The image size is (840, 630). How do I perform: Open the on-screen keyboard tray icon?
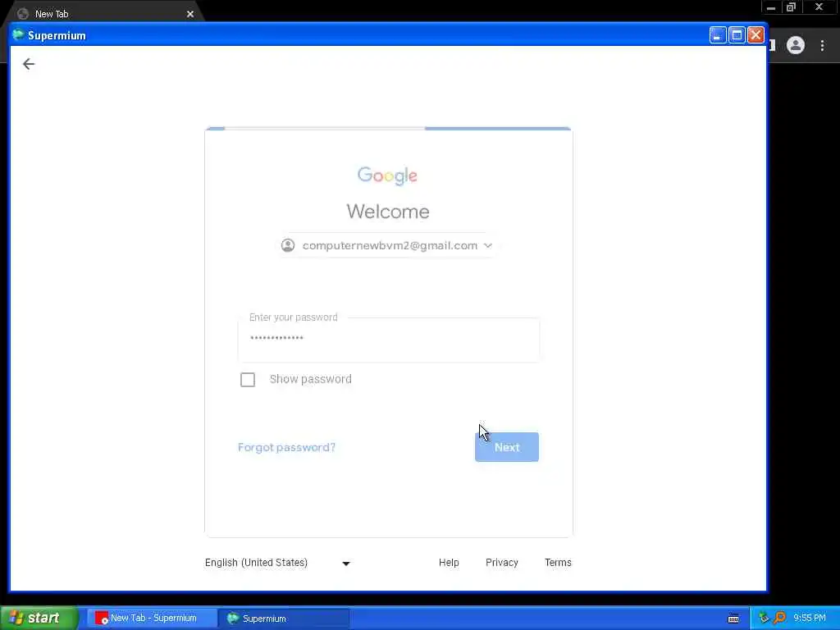733,619
